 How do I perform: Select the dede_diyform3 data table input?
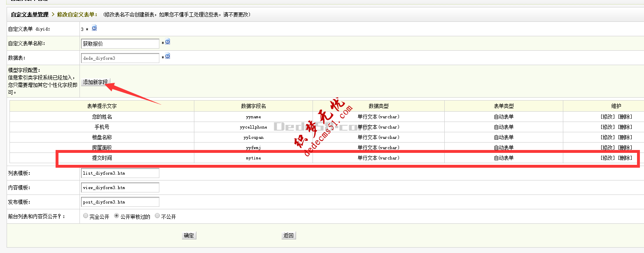pyautogui.click(x=119, y=58)
